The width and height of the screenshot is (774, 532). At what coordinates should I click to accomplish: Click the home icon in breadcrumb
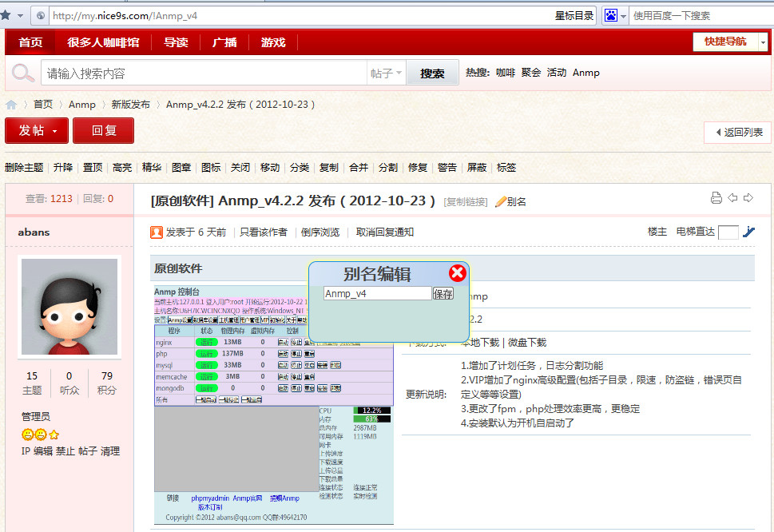(11, 105)
